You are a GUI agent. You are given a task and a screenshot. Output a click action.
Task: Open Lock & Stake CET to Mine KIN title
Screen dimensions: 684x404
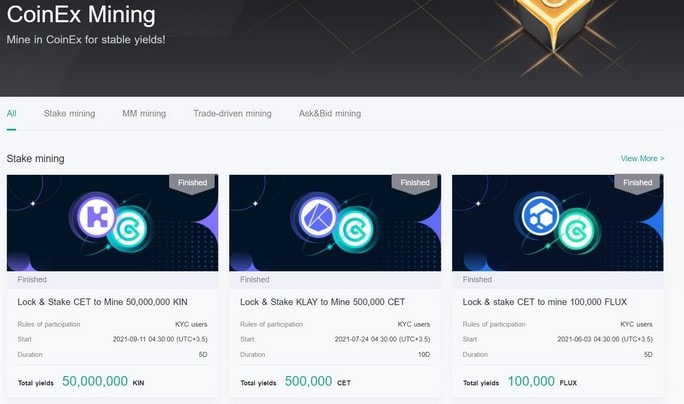tap(103, 302)
